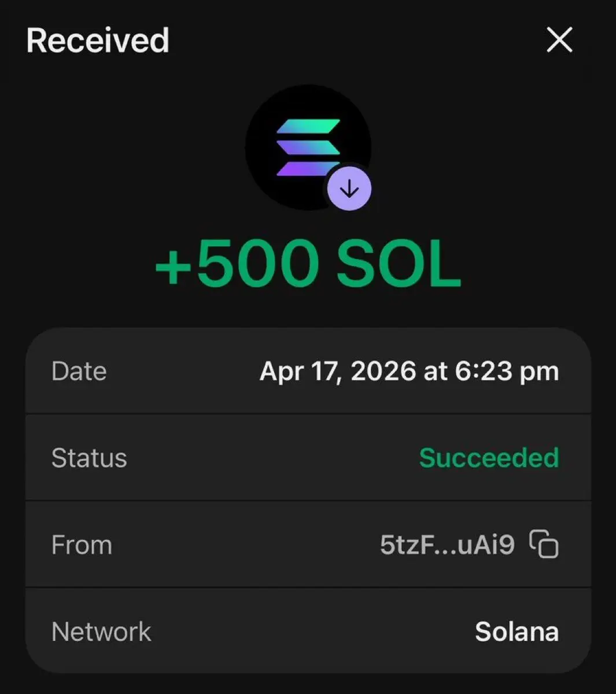Tap the 6:23 pm time text
Image resolution: width=616 pixels, height=694 pixels.
point(507,371)
